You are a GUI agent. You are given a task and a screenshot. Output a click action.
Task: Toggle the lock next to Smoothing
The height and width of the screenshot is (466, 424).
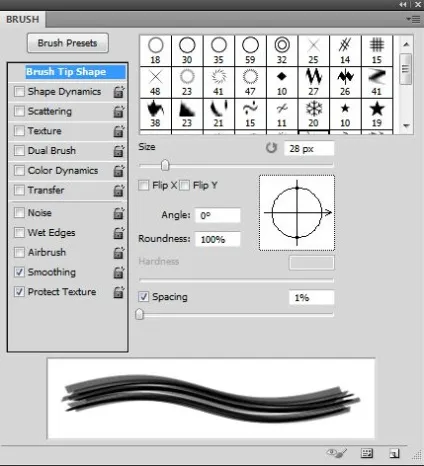119,272
